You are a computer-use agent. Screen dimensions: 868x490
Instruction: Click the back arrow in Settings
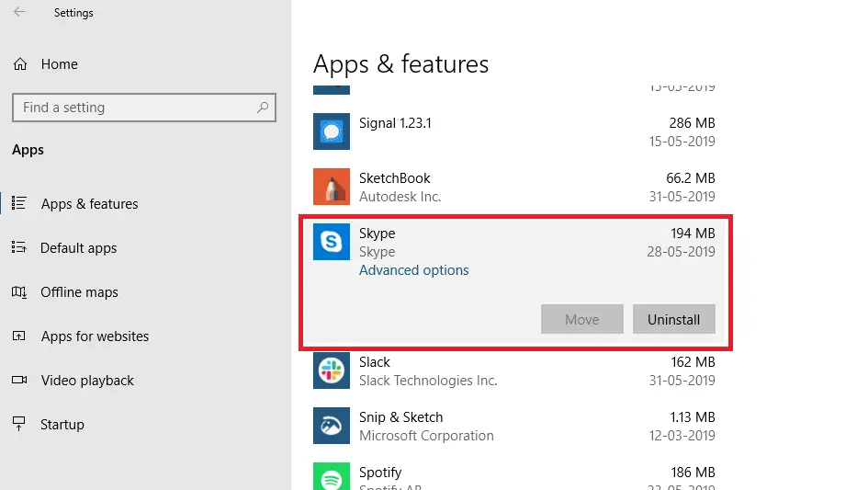click(19, 12)
